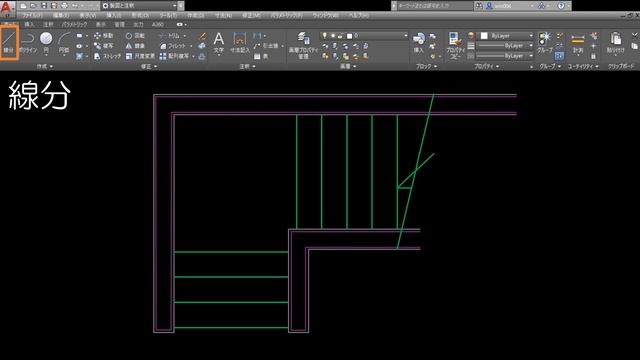Click the Table (表) tool
Screen dimensions: 640x360
261,56
